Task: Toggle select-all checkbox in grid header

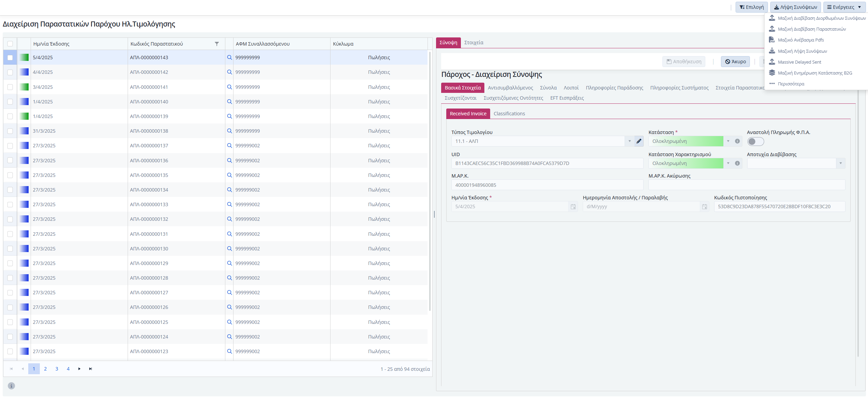Action: [x=10, y=44]
